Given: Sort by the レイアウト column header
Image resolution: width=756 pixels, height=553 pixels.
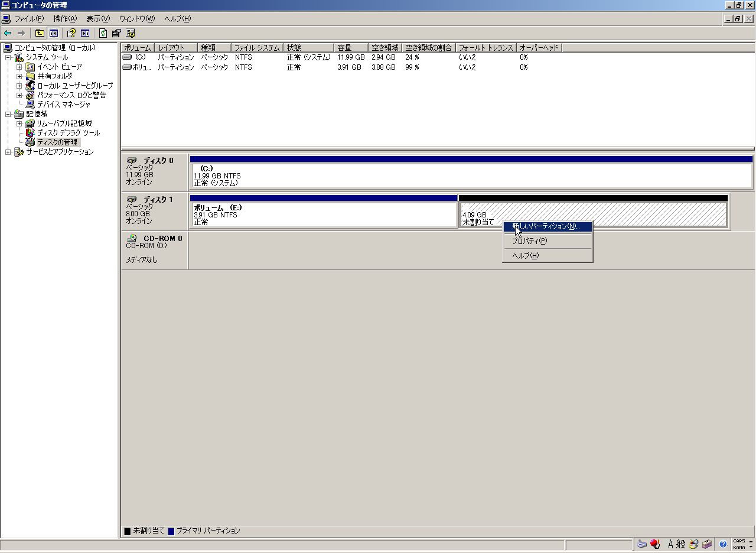Looking at the screenshot, I should [x=176, y=48].
